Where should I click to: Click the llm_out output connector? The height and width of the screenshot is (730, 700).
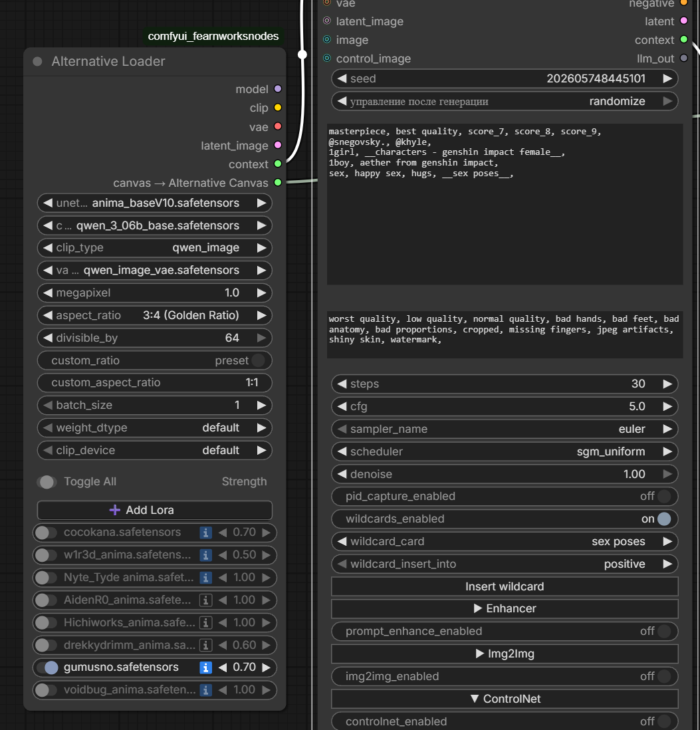[683, 59]
